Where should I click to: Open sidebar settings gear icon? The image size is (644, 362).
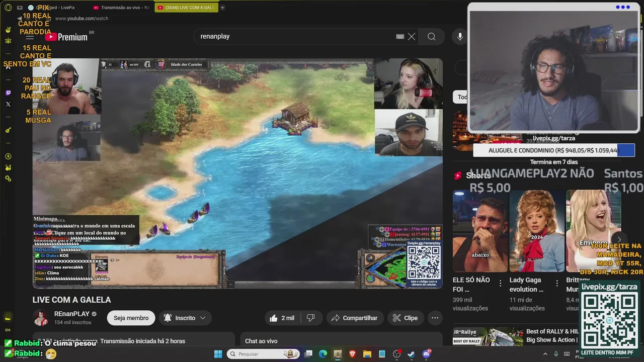pos(8,178)
